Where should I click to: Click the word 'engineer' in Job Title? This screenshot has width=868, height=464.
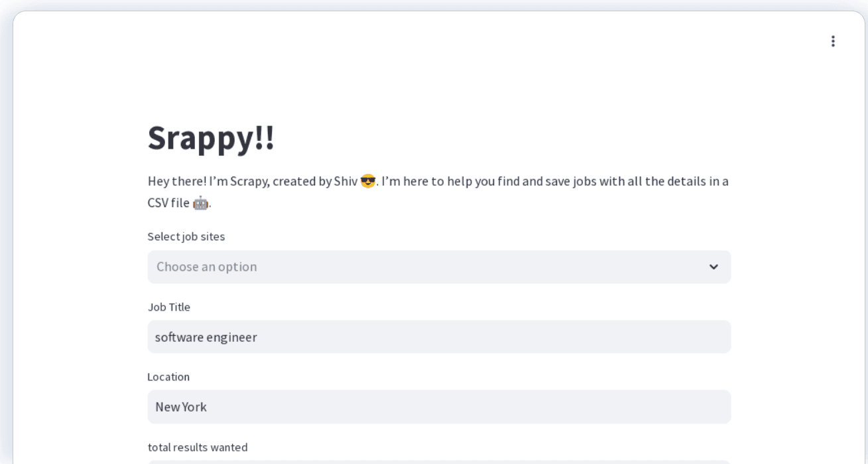pos(231,337)
